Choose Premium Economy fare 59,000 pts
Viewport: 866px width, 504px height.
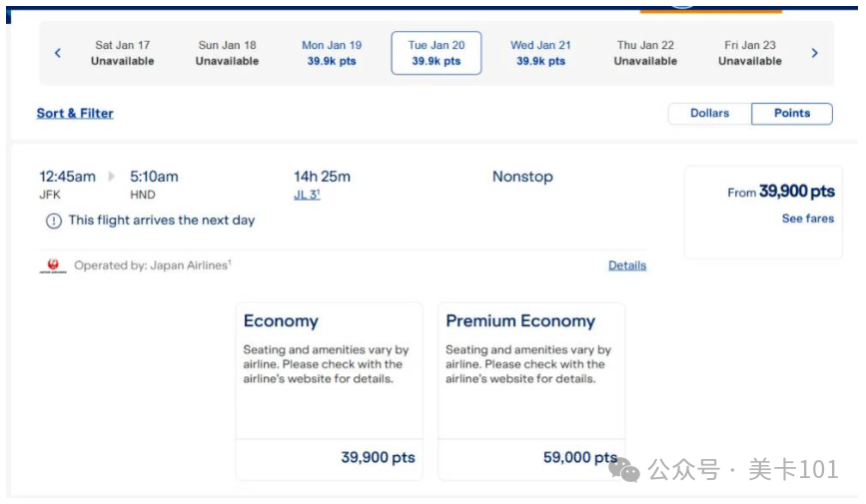tap(531, 391)
